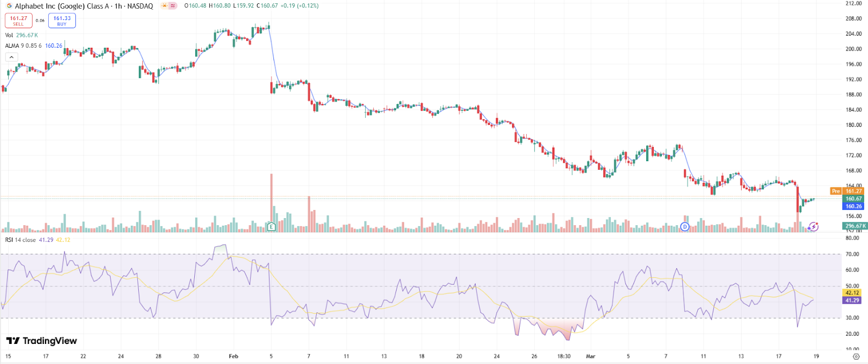Image resolution: width=868 pixels, height=364 pixels.
Task: Click the '15' date on time axis
Action: pos(8,356)
